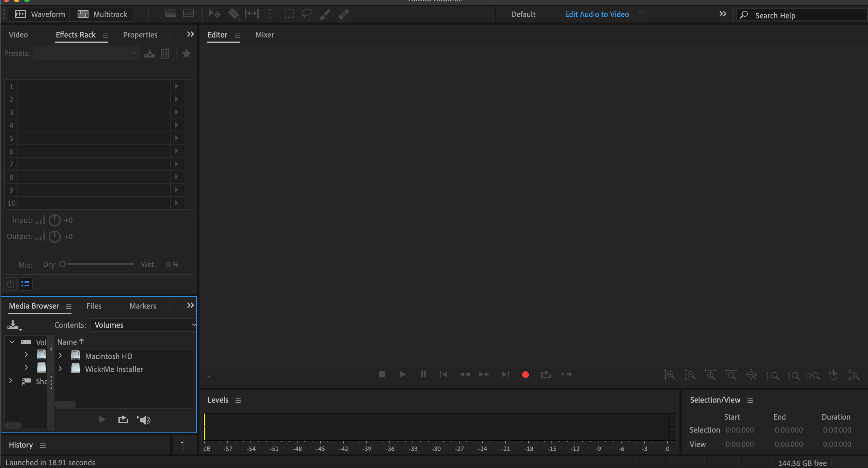Click the Loop Playback icon

[545, 375]
